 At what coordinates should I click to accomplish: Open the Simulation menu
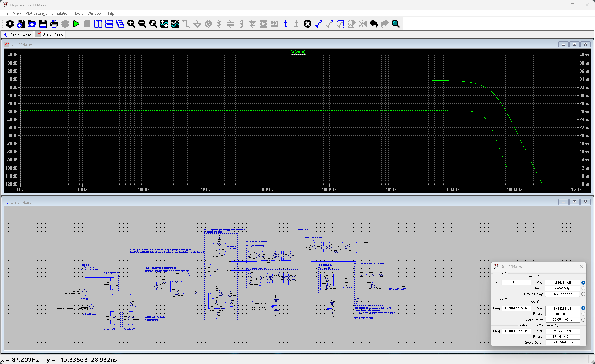click(60, 13)
